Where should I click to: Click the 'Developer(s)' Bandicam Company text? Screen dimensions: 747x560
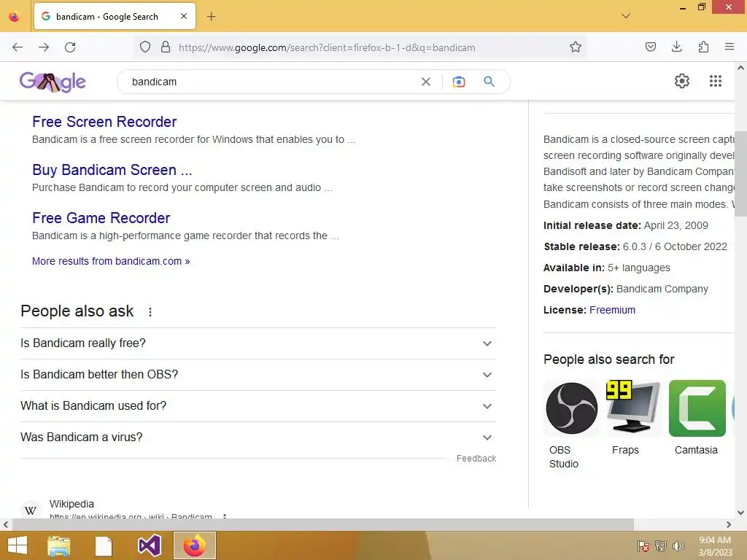(x=625, y=289)
